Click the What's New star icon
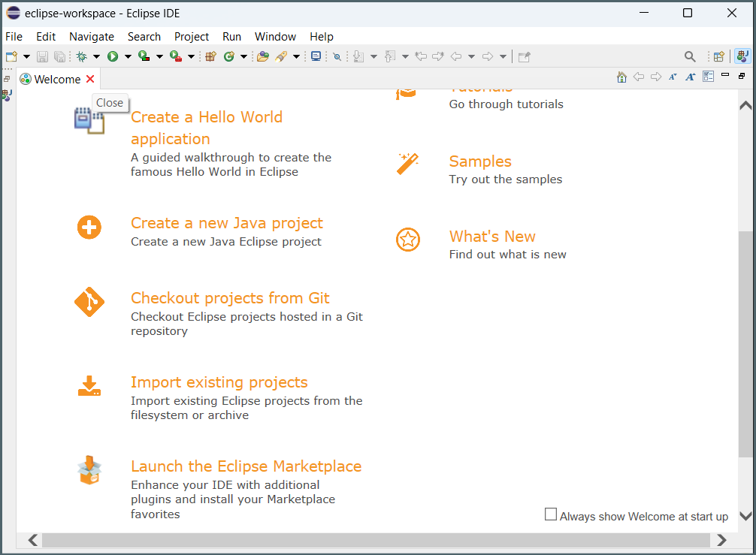 tap(408, 240)
